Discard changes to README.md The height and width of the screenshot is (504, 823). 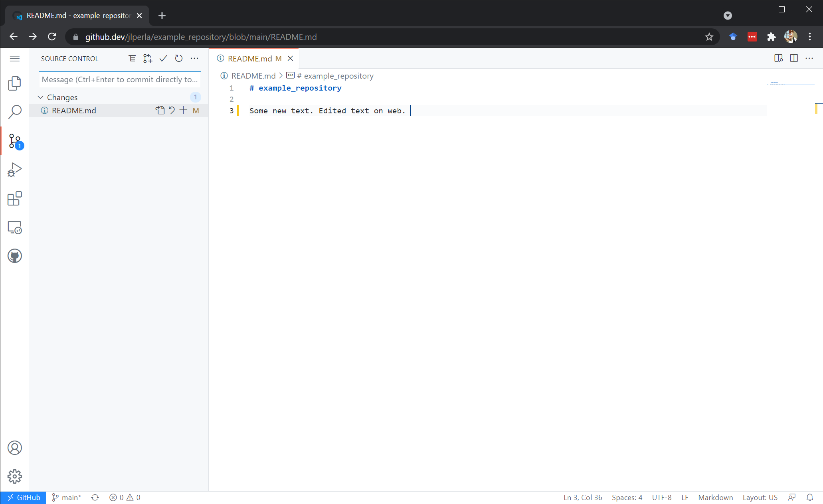172,111
